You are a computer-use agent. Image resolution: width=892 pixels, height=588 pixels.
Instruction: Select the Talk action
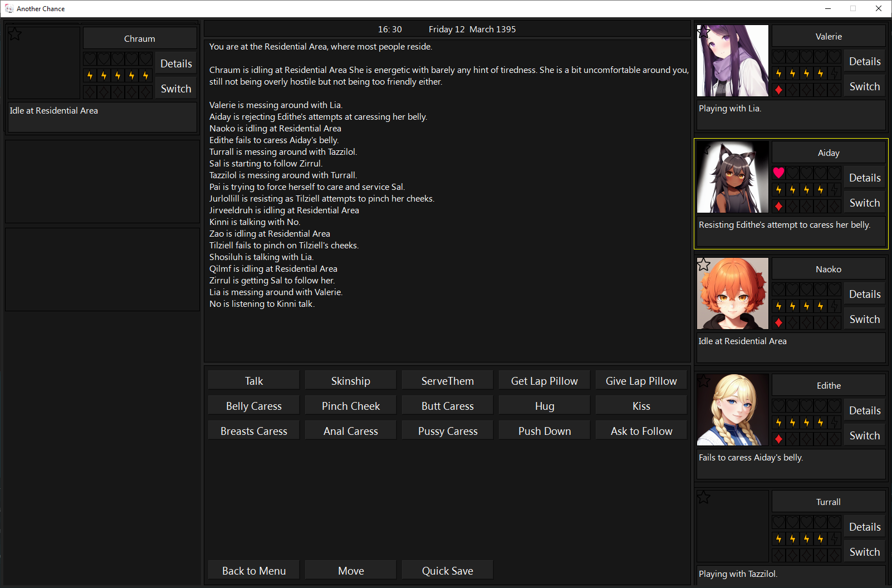pyautogui.click(x=254, y=381)
